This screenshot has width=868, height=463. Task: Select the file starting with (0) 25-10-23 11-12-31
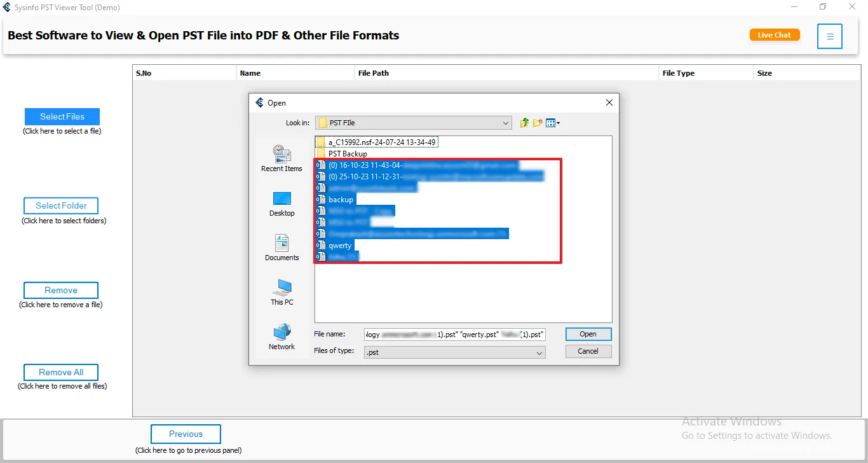[x=430, y=177]
